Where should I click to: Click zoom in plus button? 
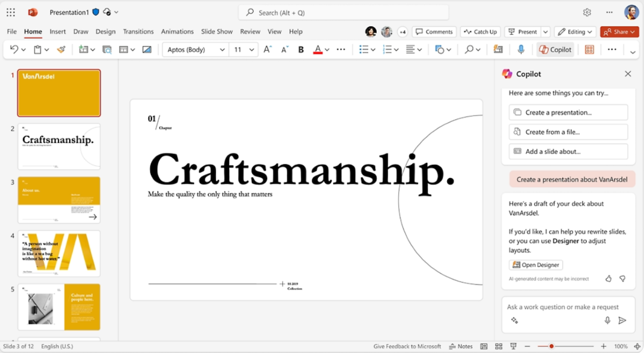604,347
